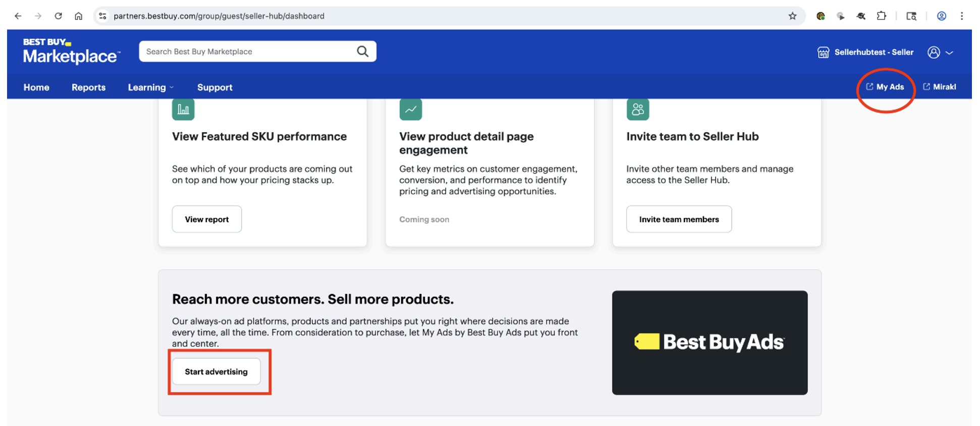Click the View product detail page engagement heading

point(466,143)
